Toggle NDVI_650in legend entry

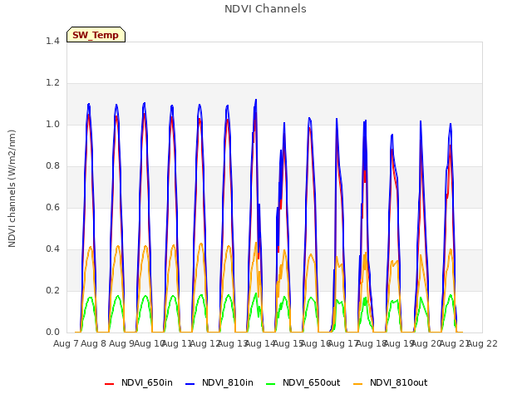click(139, 383)
